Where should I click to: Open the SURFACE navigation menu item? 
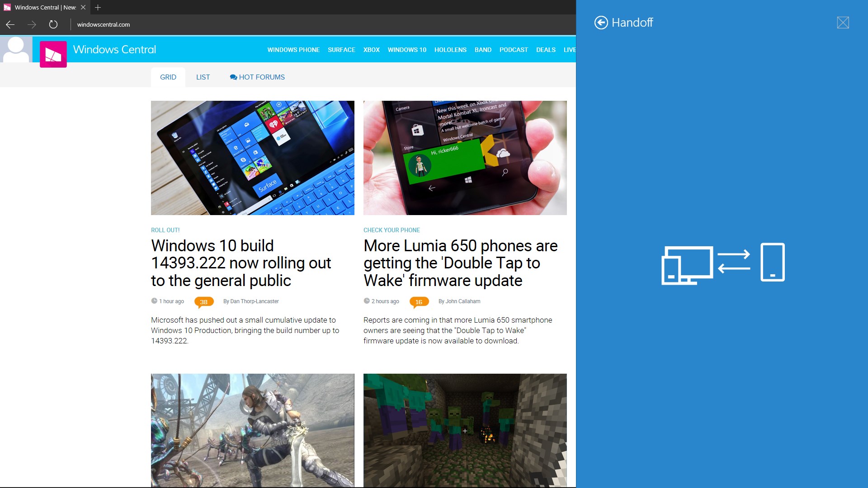point(341,50)
